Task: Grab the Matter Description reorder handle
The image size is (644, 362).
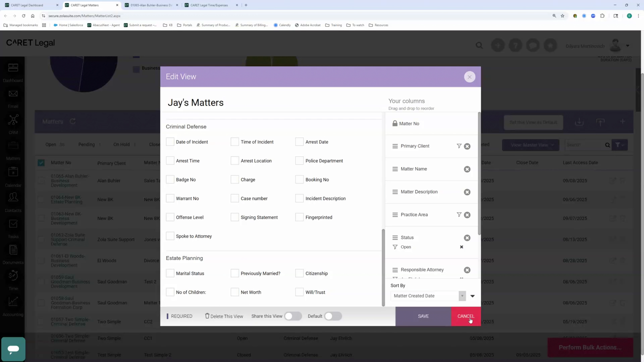Action: 395,192
